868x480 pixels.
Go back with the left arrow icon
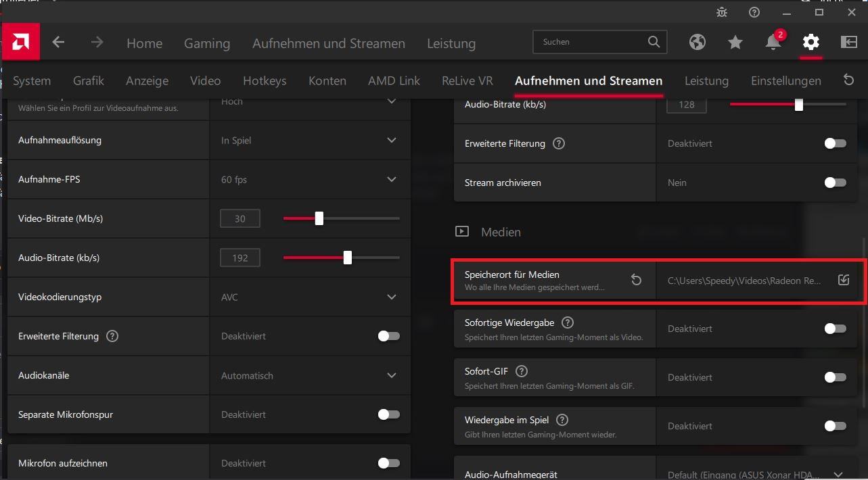pos(59,43)
